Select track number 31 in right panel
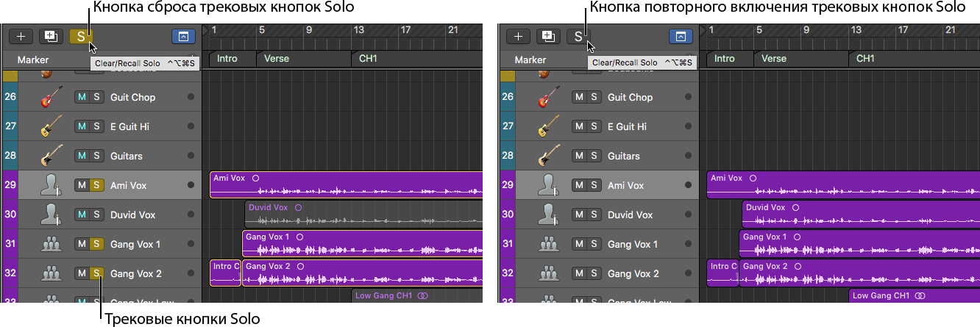 click(508, 244)
